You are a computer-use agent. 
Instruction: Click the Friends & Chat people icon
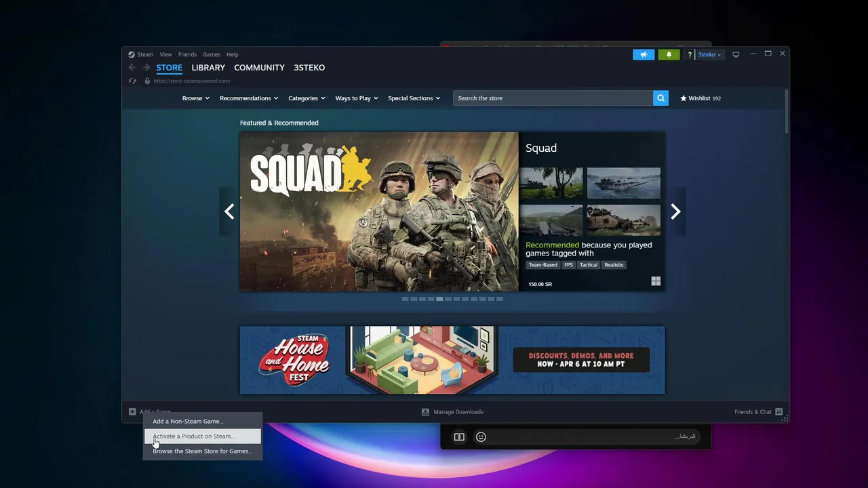pos(778,411)
